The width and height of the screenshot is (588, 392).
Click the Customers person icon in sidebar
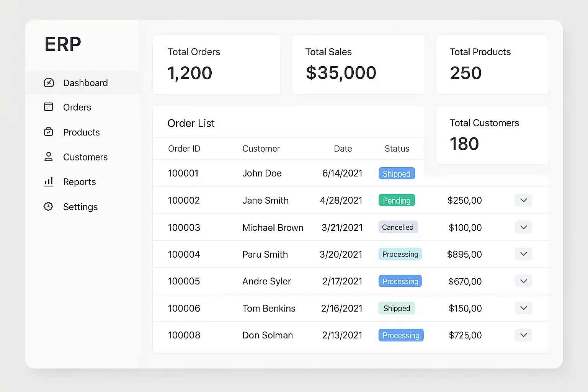pyautogui.click(x=49, y=157)
